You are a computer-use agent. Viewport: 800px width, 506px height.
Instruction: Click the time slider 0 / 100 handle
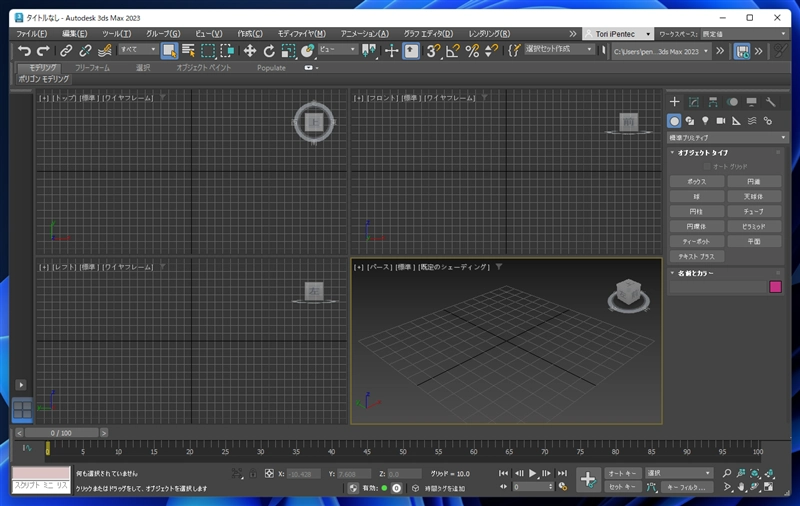tap(61, 433)
